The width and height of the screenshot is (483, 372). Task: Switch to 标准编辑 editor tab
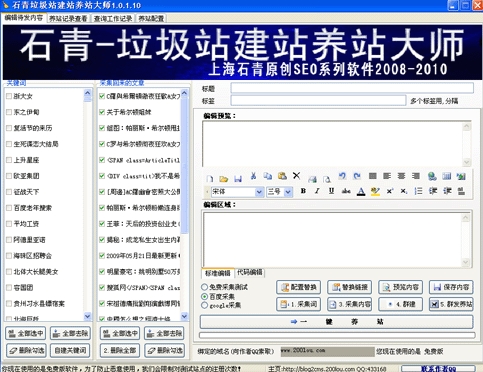[x=218, y=273]
